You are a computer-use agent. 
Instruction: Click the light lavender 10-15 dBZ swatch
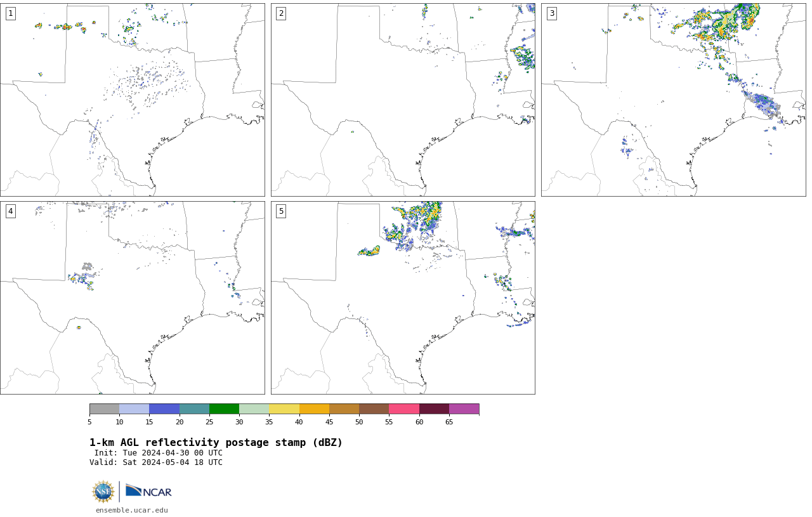134,409
